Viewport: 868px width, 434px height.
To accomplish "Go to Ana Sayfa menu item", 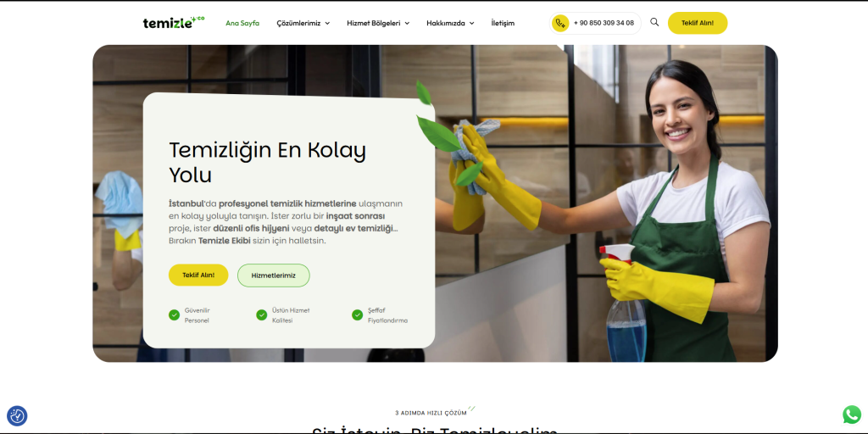I will point(242,23).
